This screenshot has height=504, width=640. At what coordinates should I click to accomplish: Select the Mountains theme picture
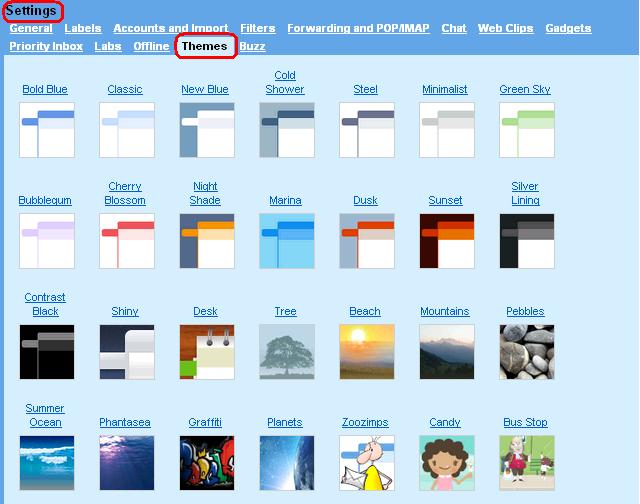[x=447, y=352]
